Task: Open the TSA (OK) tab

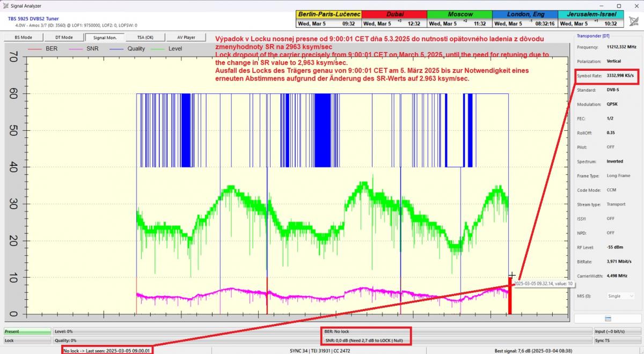Action: (145, 38)
